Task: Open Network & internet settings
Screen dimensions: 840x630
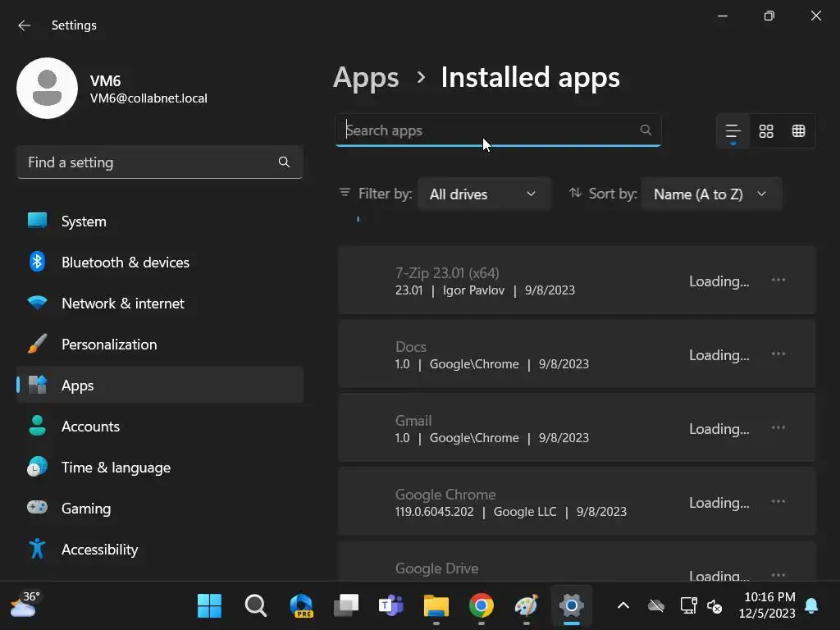Action: pos(160,304)
